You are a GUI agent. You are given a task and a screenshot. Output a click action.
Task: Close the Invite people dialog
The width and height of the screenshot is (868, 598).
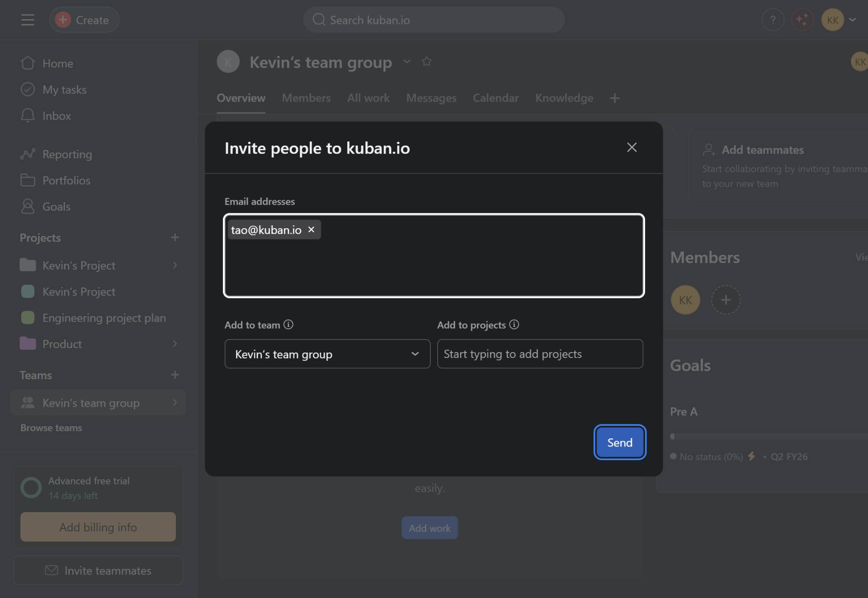[x=632, y=147]
